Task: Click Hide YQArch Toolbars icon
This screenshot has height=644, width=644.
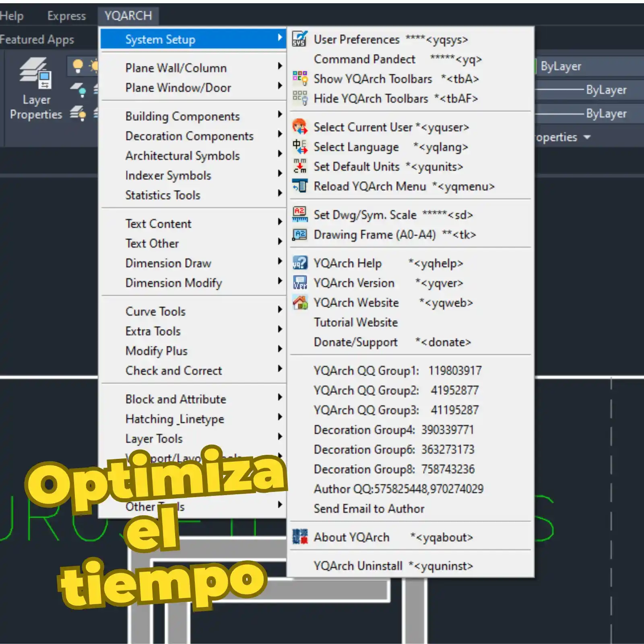Action: click(299, 98)
